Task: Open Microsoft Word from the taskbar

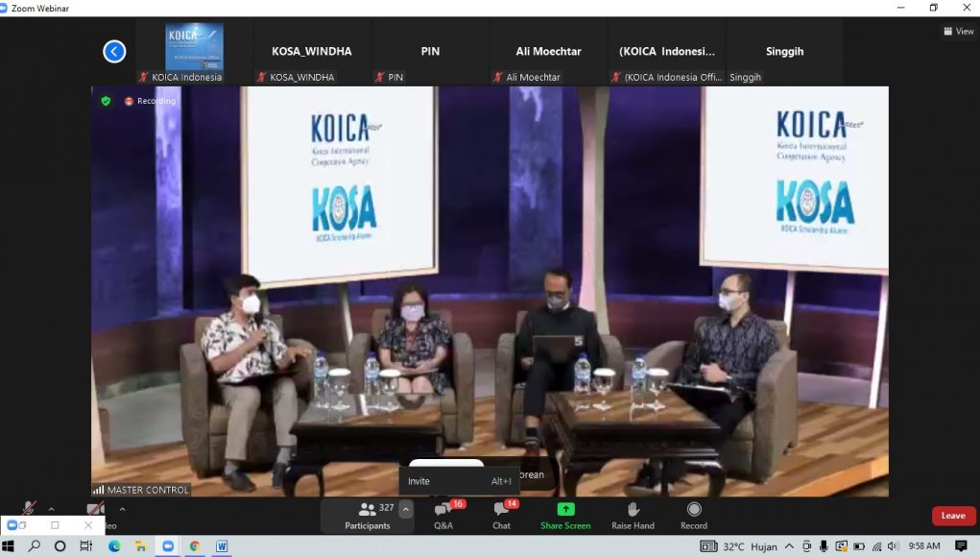Action: coord(222,546)
